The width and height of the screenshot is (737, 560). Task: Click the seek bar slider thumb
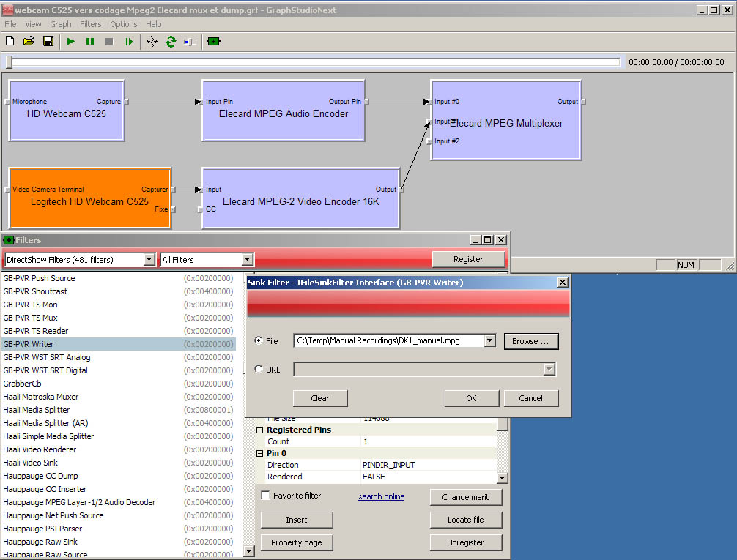[9, 62]
